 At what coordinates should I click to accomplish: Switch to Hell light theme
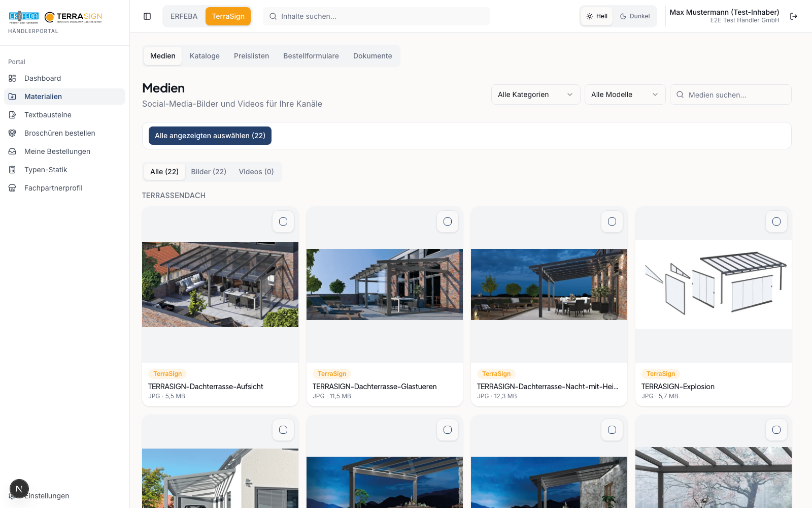point(597,16)
